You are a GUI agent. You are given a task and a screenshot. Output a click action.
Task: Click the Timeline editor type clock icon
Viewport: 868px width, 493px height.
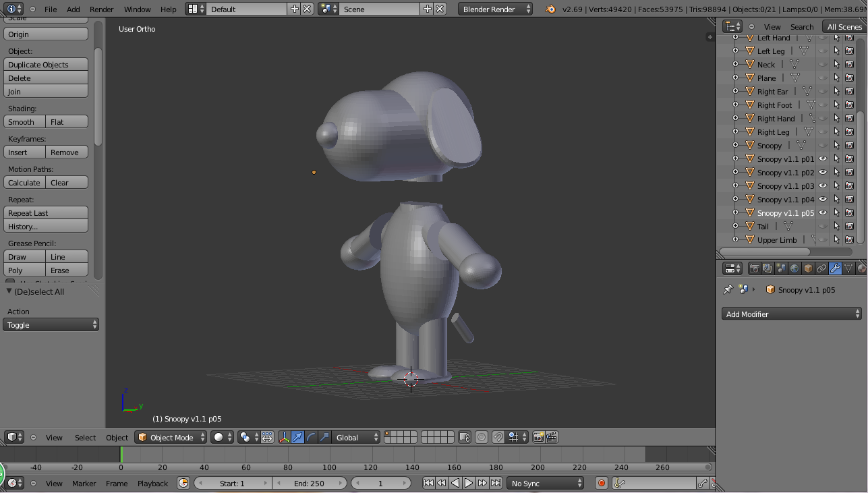pos(14,483)
